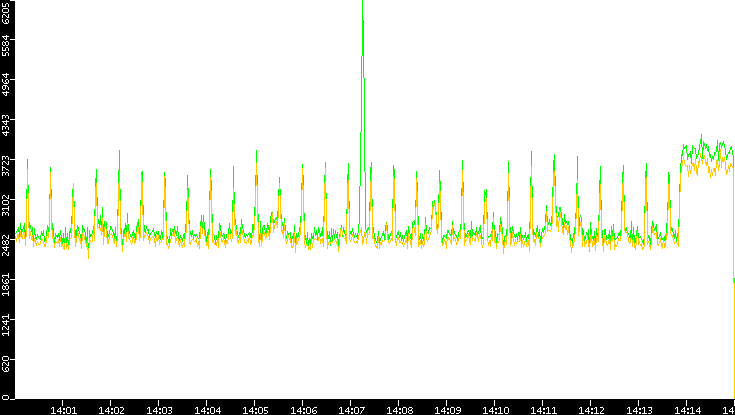Click the 14:06 time axis label
Viewport: 735px width, 415px height.
(303, 410)
